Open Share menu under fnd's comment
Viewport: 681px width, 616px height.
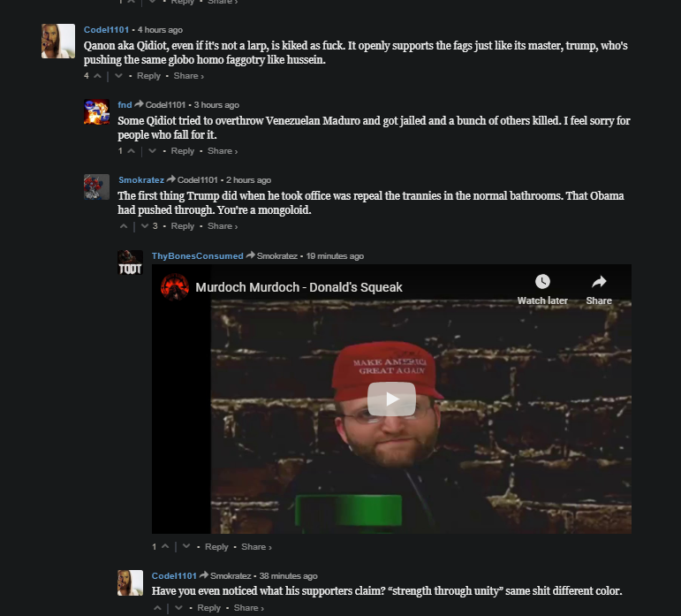coord(223,151)
